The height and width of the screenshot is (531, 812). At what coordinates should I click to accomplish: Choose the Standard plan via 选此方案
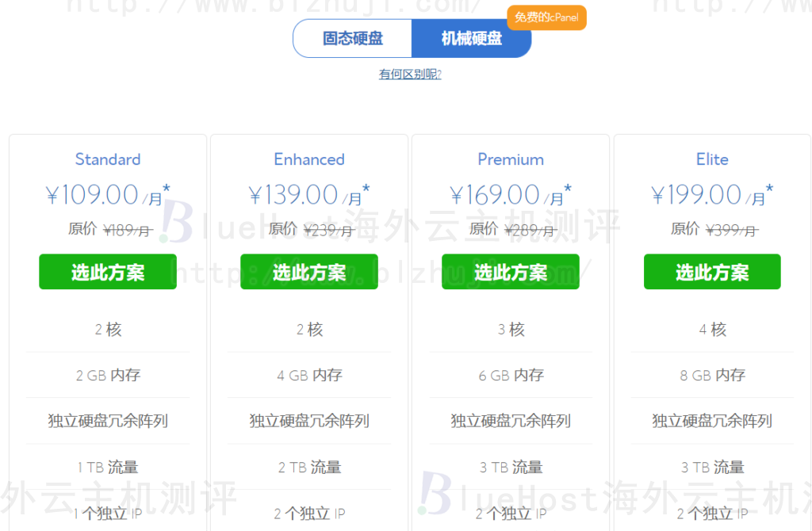click(108, 272)
